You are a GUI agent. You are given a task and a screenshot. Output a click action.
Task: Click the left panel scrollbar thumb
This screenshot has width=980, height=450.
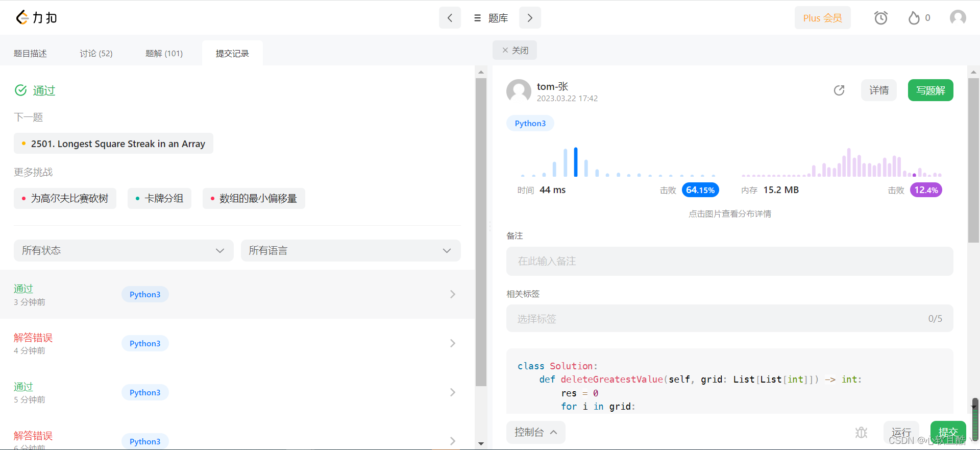pos(481,232)
